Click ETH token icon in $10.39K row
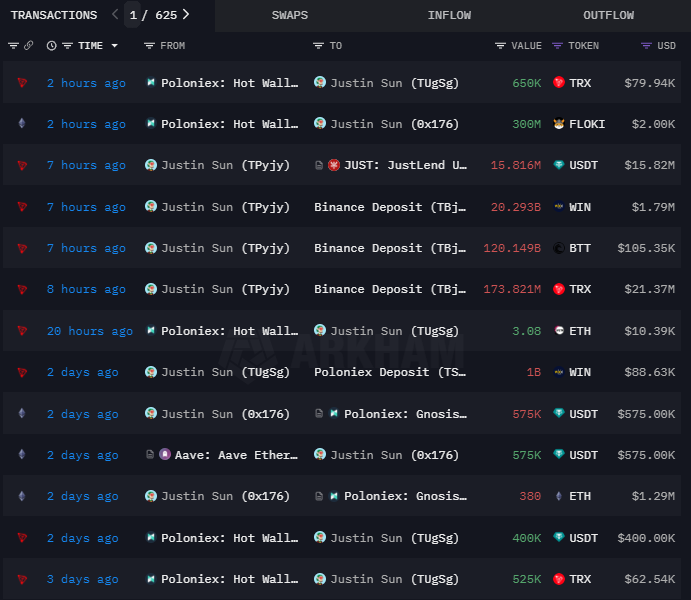 (x=559, y=330)
